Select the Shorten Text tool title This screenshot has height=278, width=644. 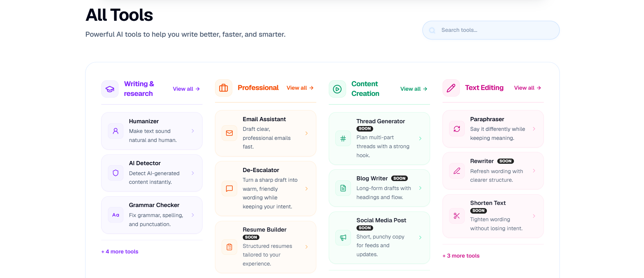tap(488, 203)
